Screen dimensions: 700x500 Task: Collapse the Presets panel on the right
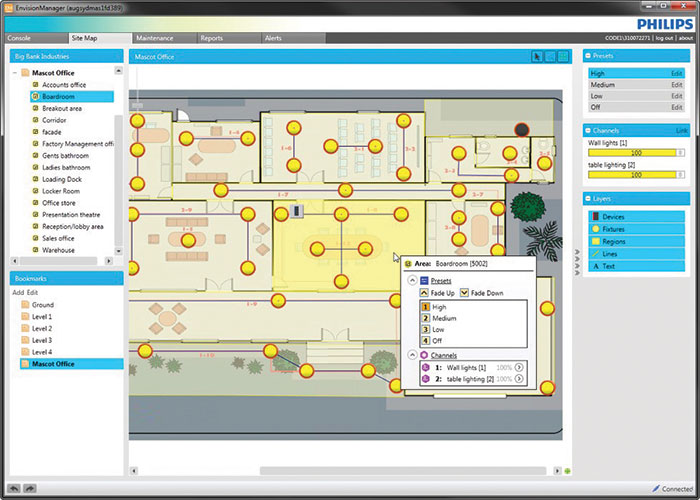[590, 56]
